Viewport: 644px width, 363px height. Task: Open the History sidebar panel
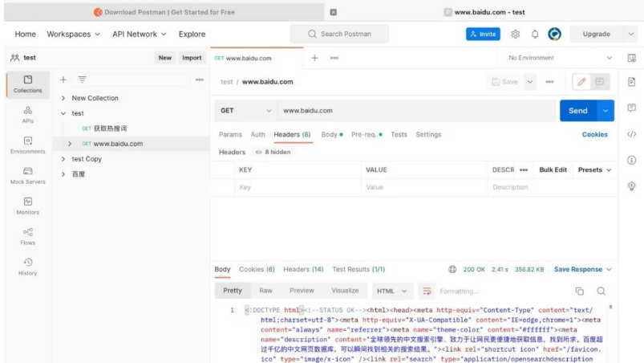pos(27,267)
